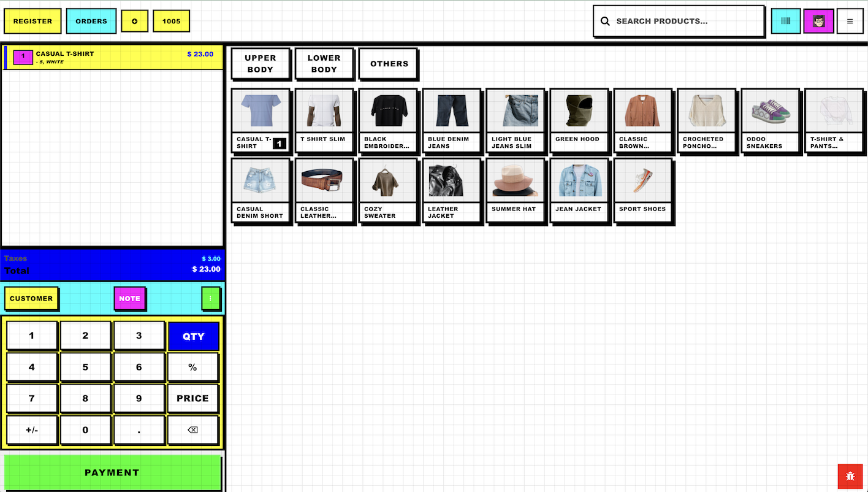
Task: Select the Casual T-Shirt order line
Action: pos(113,57)
